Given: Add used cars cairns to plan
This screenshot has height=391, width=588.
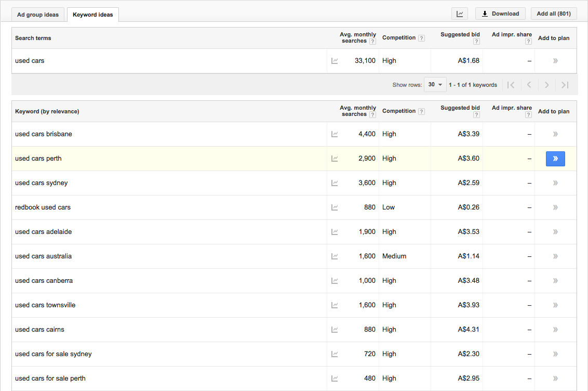Looking at the screenshot, I should coord(555,330).
